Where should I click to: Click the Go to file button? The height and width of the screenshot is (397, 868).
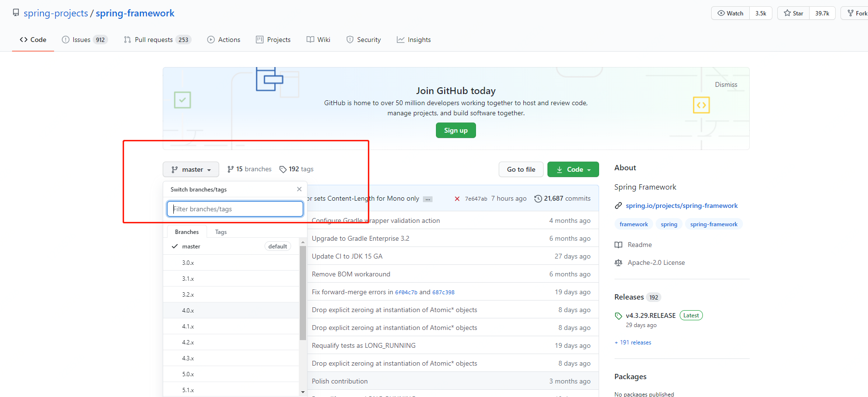(521, 169)
